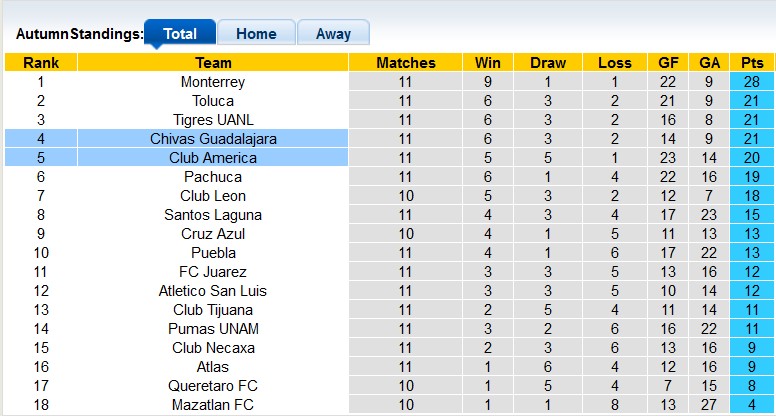Click the Mazatlan FC team name
This screenshot has width=776, height=416.
pos(213,405)
